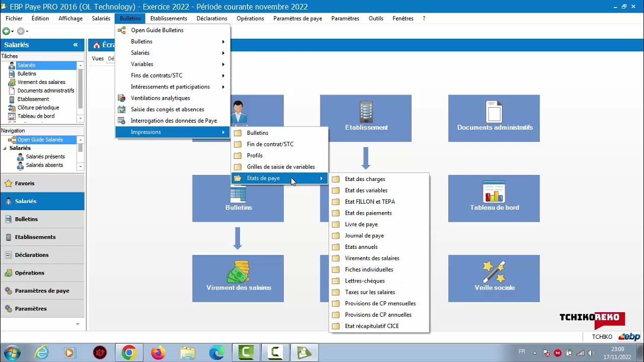The width and height of the screenshot is (644, 362).
Task: Open Paramètres de paye sidebar section
Action: [43, 291]
